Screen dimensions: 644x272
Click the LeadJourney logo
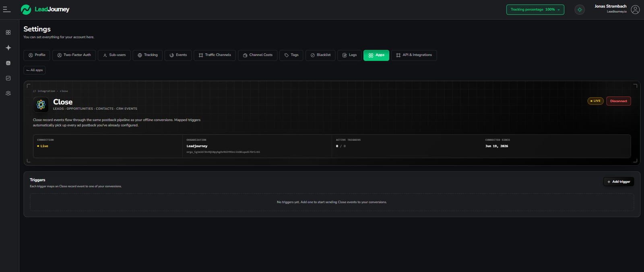45,9
